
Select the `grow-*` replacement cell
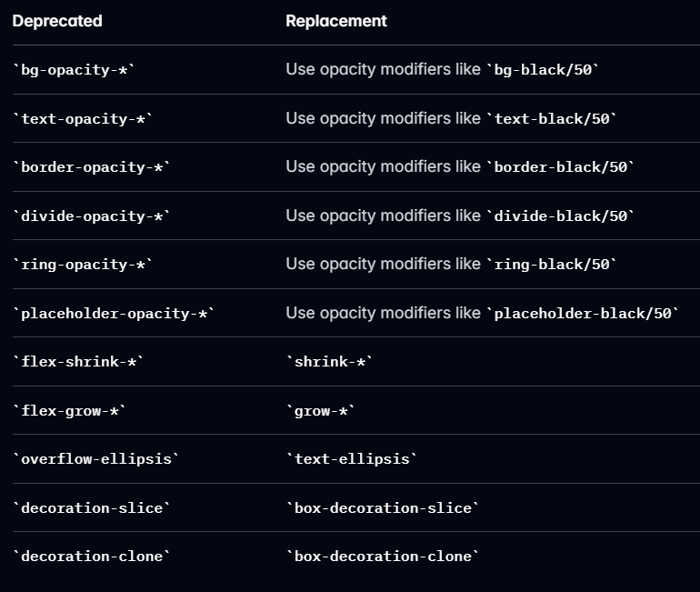point(321,411)
